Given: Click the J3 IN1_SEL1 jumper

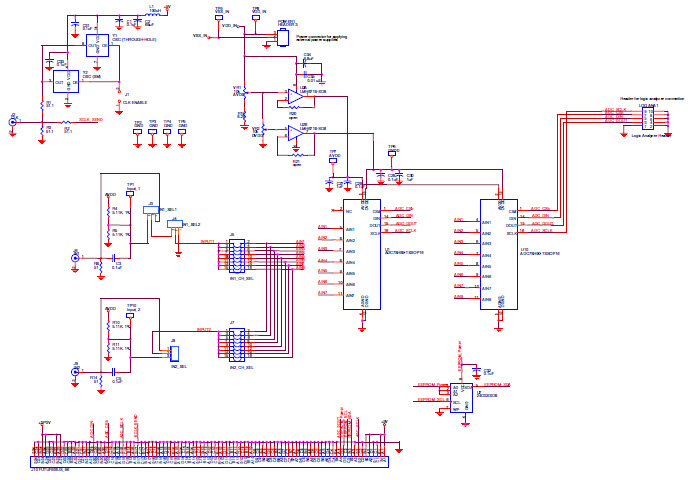Looking at the screenshot, I should pyautogui.click(x=151, y=210).
